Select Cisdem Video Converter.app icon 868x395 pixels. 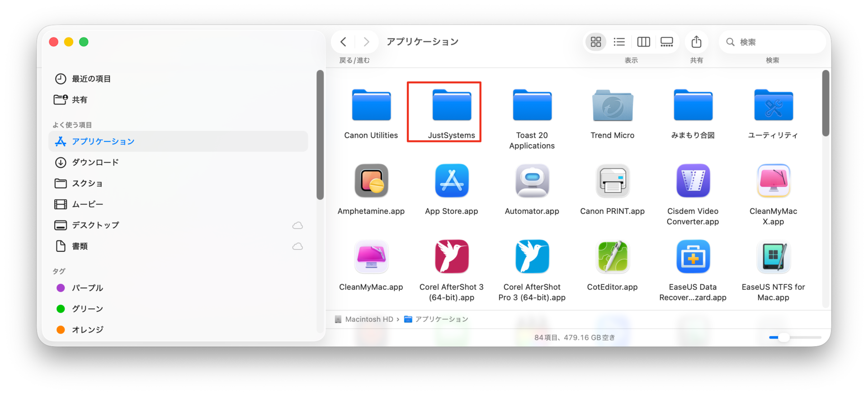click(x=693, y=181)
